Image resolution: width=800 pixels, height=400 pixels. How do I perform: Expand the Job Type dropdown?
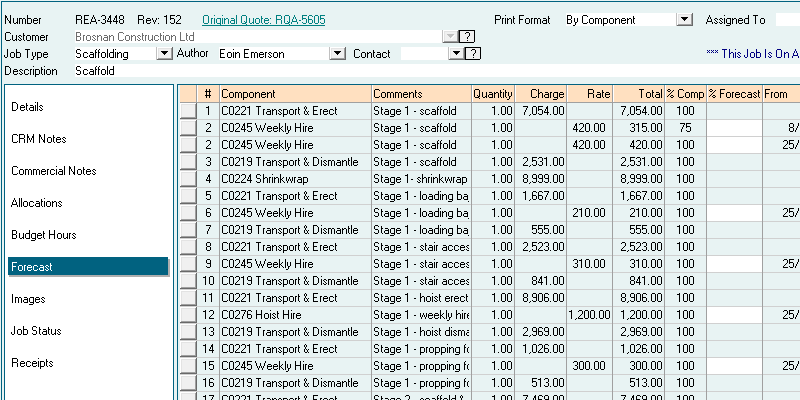pyautogui.click(x=166, y=54)
